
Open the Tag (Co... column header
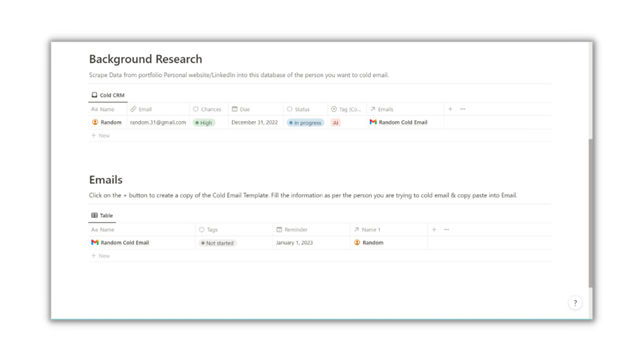346,109
